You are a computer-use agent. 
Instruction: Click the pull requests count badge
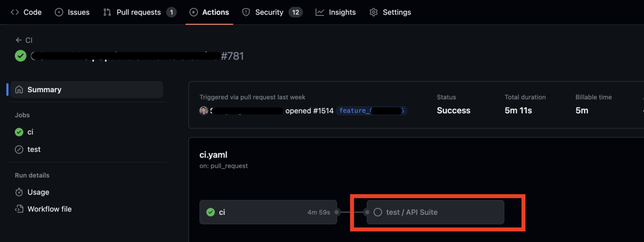[171, 12]
